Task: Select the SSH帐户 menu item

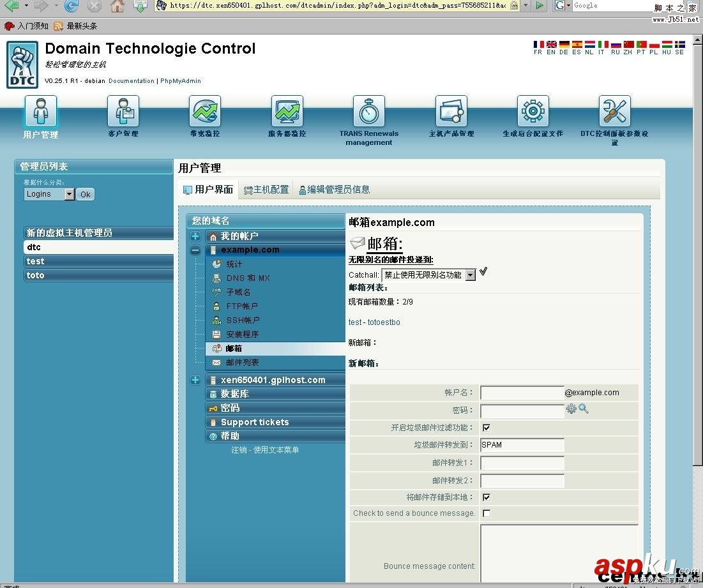Action: tap(243, 320)
